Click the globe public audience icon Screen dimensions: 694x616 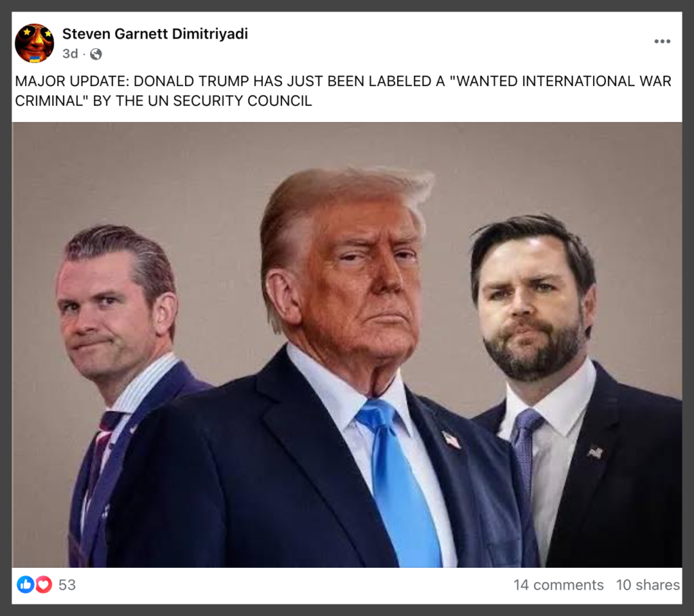(x=96, y=54)
